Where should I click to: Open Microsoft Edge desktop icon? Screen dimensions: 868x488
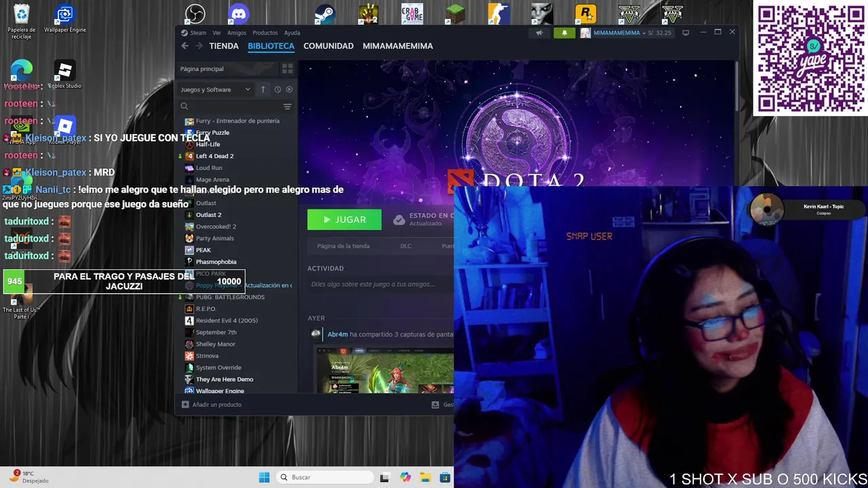tap(22, 75)
